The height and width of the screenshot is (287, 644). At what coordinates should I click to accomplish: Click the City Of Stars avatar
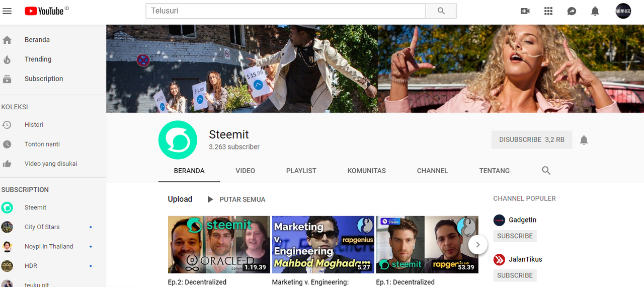[7, 227]
